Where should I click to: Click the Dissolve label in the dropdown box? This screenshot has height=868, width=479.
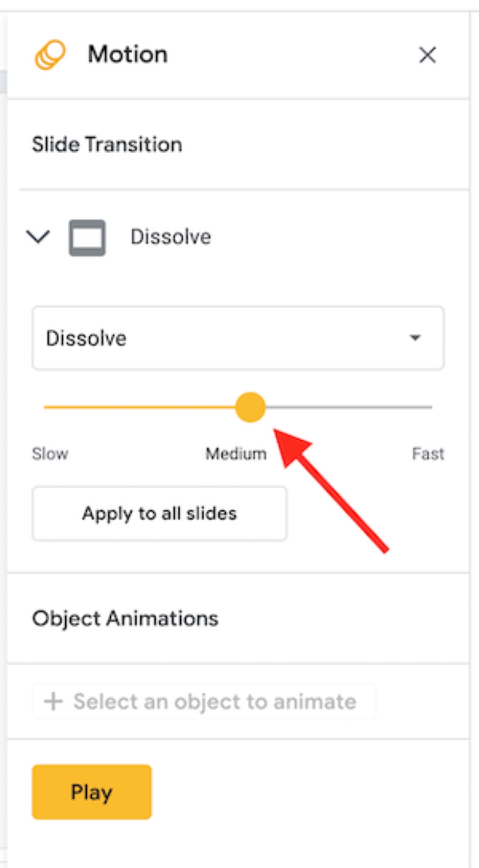[84, 338]
